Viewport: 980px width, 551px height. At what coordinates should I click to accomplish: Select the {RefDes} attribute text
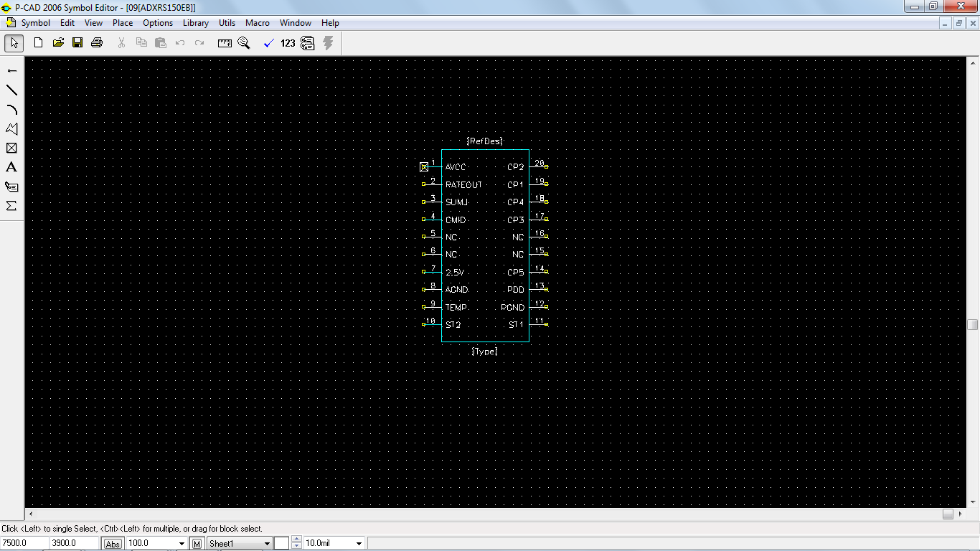click(x=484, y=141)
